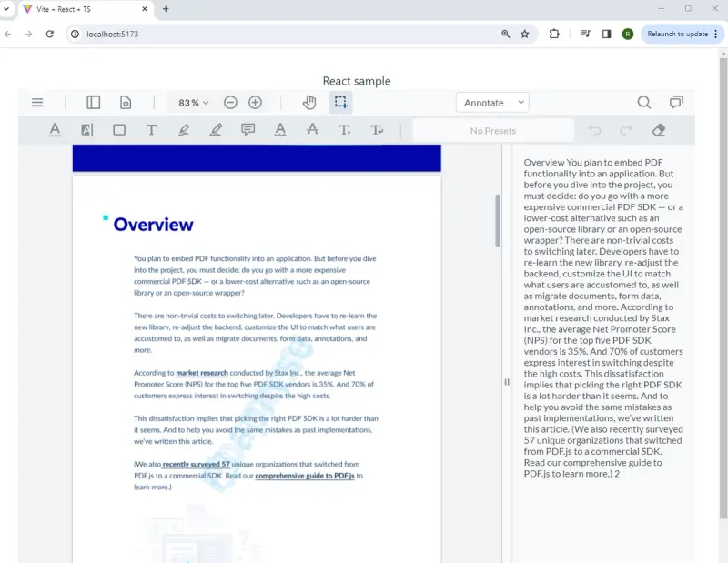Go back in browser history

(8, 34)
